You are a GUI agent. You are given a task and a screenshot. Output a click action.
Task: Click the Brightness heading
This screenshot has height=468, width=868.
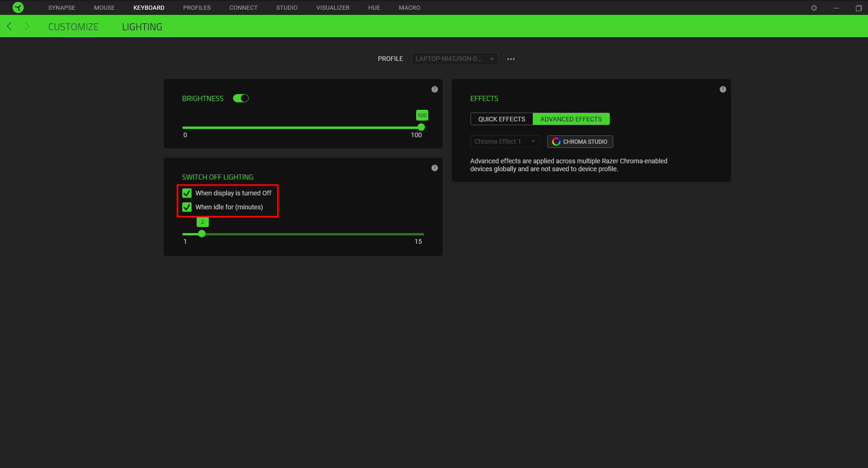(203, 99)
